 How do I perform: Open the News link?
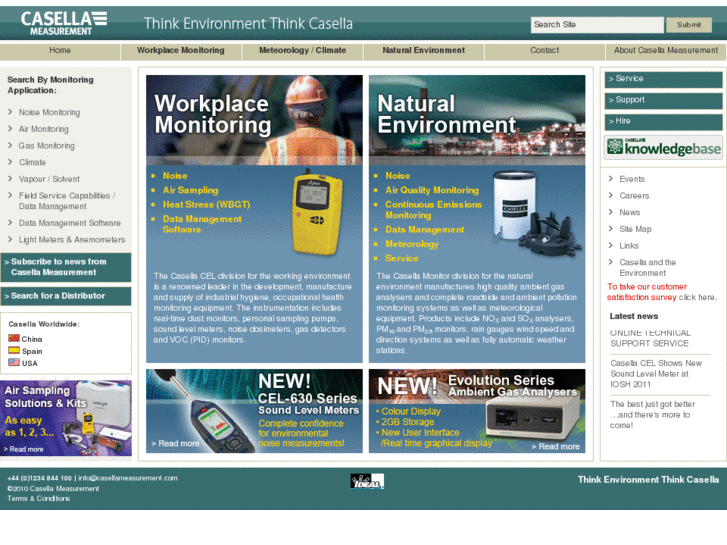click(630, 212)
